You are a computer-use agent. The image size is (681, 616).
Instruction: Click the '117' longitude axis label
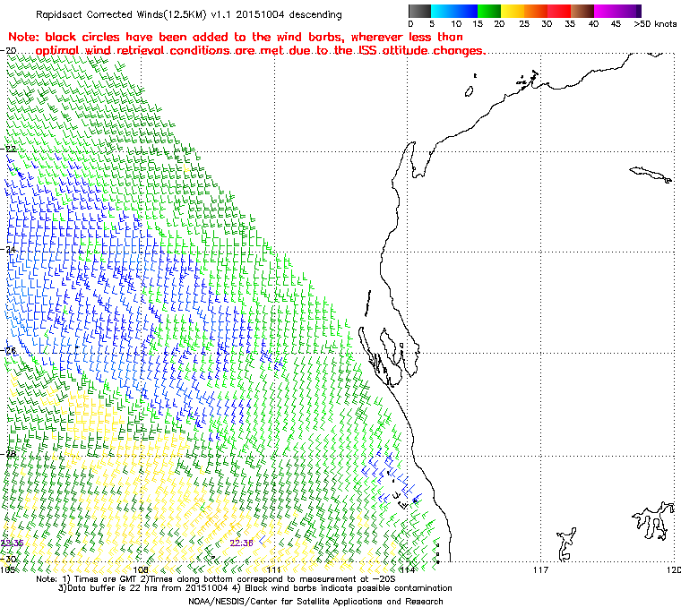coord(540,569)
